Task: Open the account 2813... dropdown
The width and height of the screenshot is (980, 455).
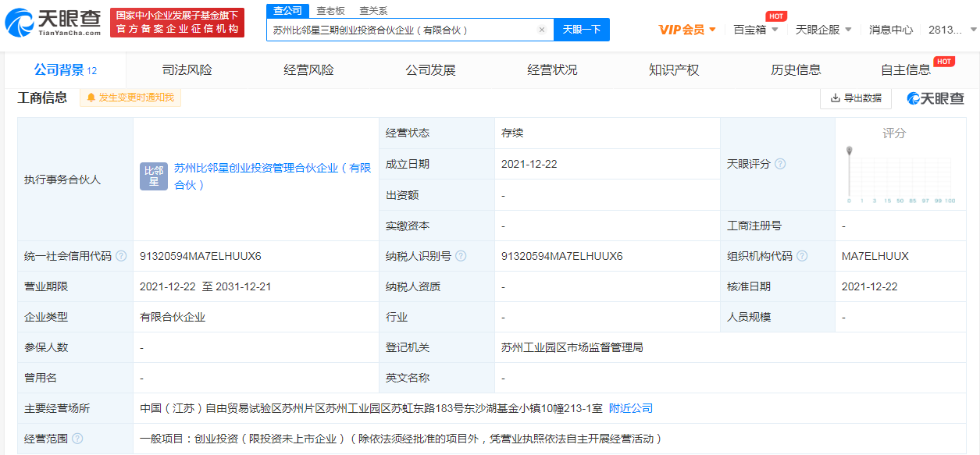Action: coord(952,30)
